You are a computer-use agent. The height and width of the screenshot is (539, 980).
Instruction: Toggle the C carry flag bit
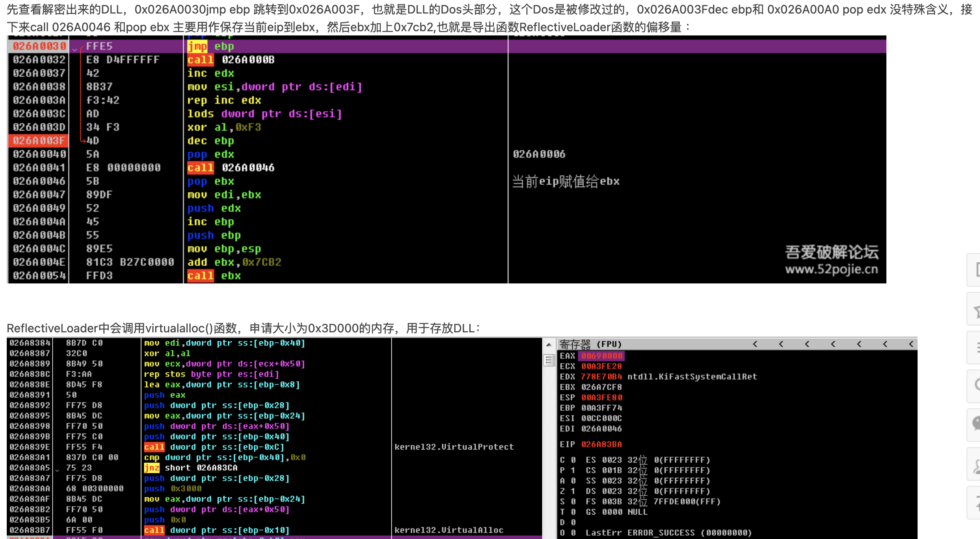pyautogui.click(x=573, y=459)
